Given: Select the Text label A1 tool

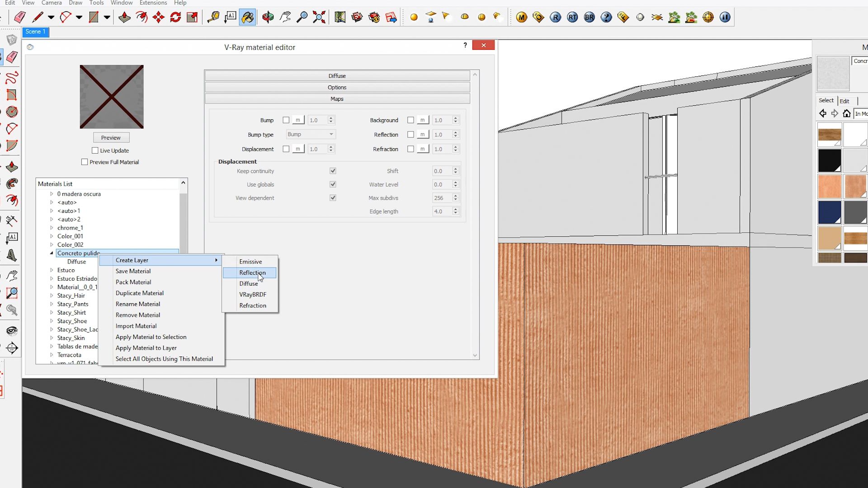Looking at the screenshot, I should [230, 17].
